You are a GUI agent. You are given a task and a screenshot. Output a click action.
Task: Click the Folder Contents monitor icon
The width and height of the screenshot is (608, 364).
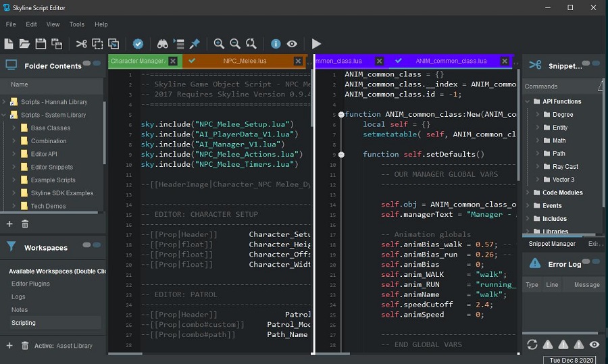11,65
